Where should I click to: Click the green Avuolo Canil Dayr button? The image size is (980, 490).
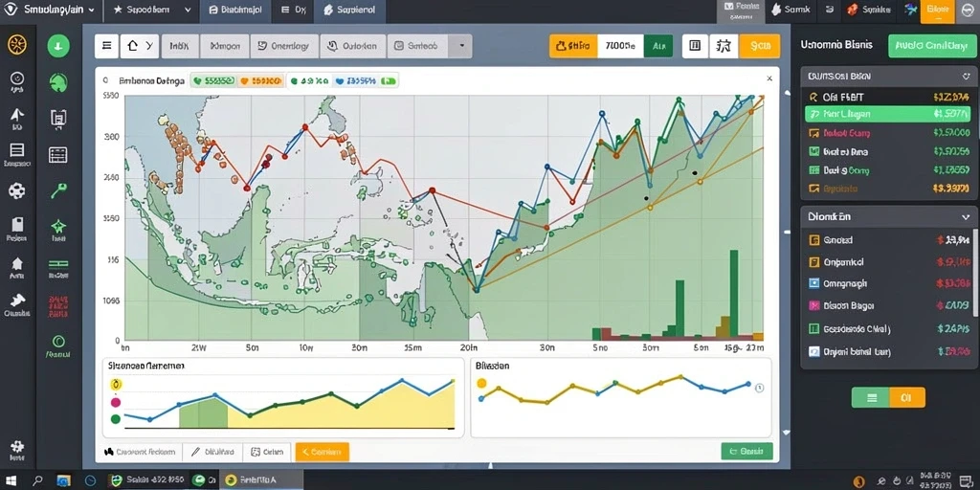coord(931,46)
